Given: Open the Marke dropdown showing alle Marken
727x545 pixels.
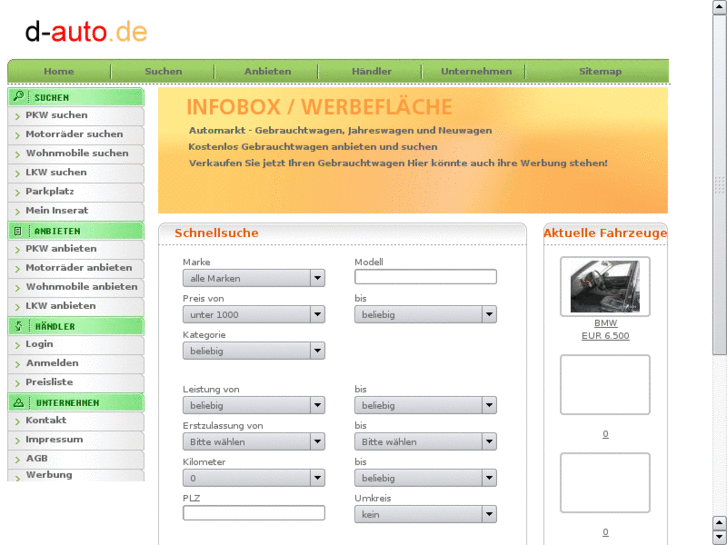Looking at the screenshot, I should (254, 278).
